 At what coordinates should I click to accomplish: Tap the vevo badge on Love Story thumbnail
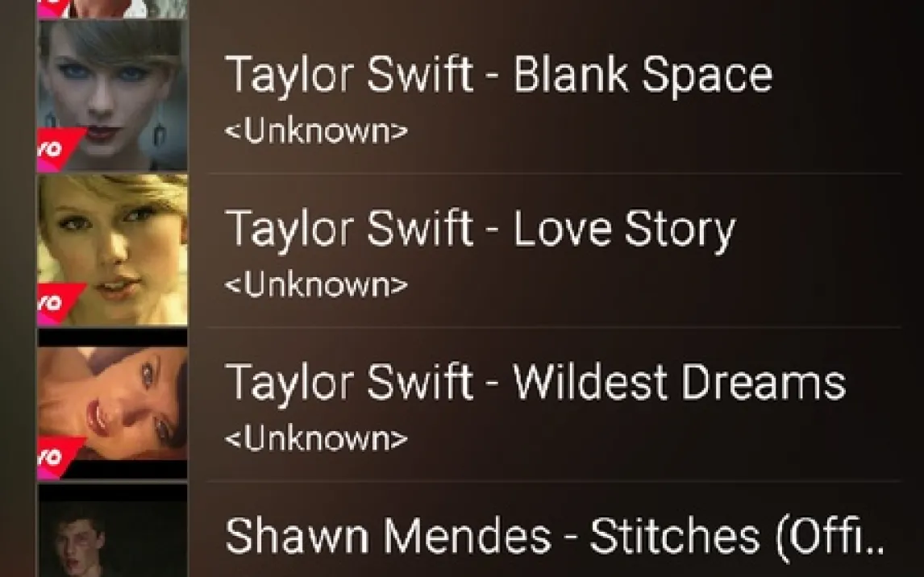pyautogui.click(x=58, y=304)
